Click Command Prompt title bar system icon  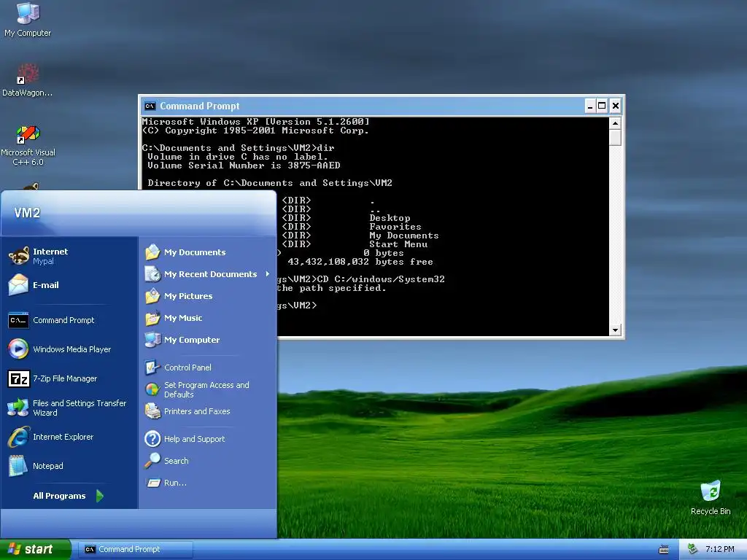[150, 106]
